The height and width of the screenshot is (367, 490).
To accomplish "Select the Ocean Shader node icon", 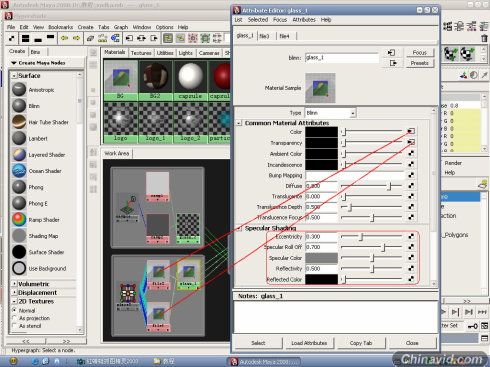I will click(19, 171).
